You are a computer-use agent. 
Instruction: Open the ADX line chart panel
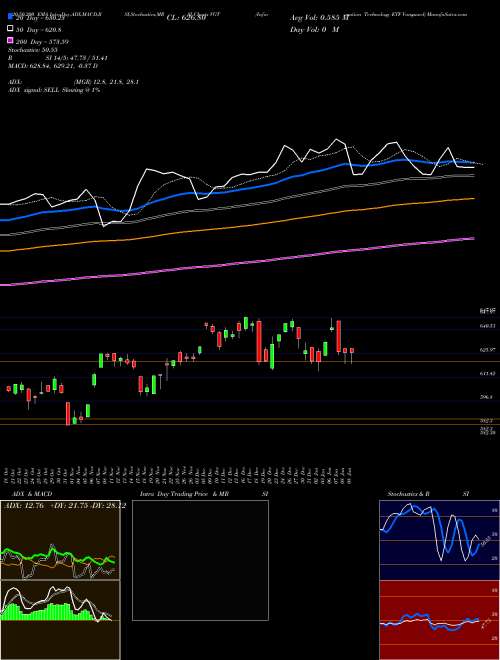[x=60, y=540]
